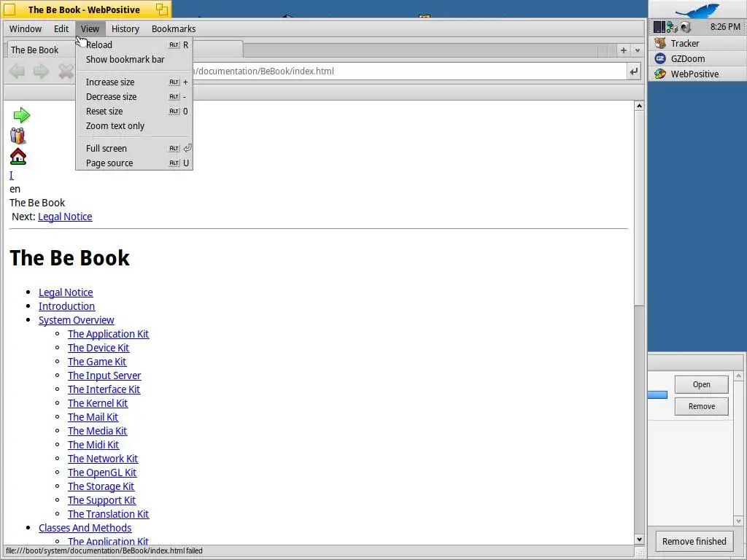Open Classes And Methods link

click(x=85, y=527)
